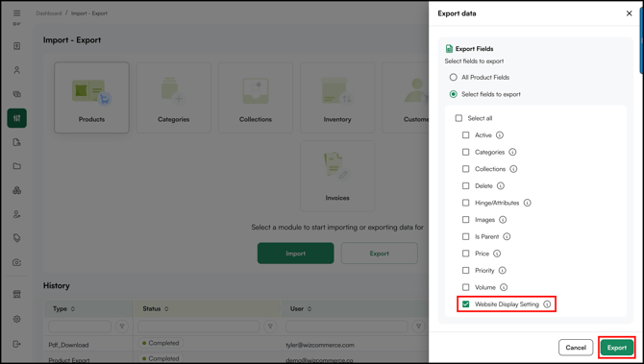
Task: Show info tooltip for Active field
Action: pos(500,135)
